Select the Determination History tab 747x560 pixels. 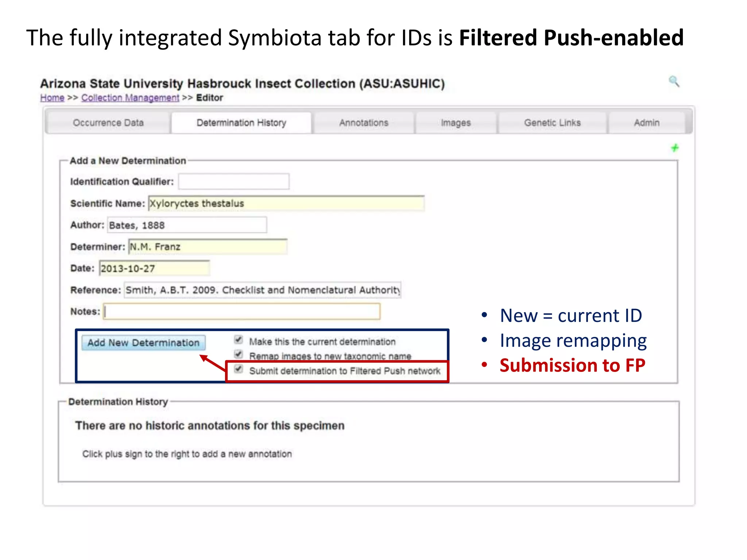click(241, 123)
